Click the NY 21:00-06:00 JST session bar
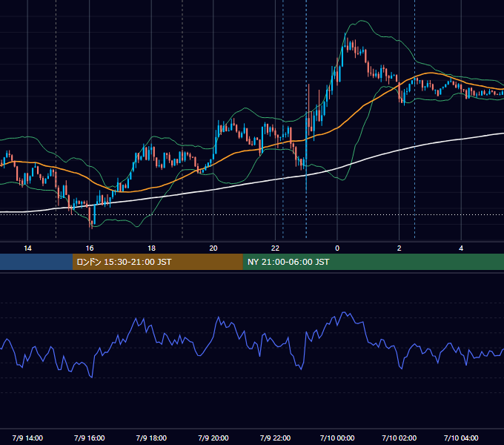 pyautogui.click(x=373, y=262)
